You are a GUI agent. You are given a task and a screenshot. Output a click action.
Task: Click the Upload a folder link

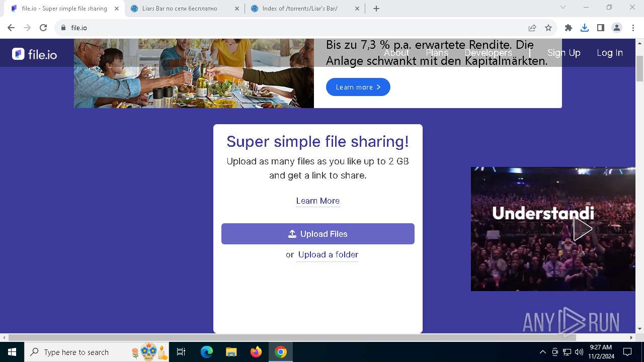[x=328, y=254]
